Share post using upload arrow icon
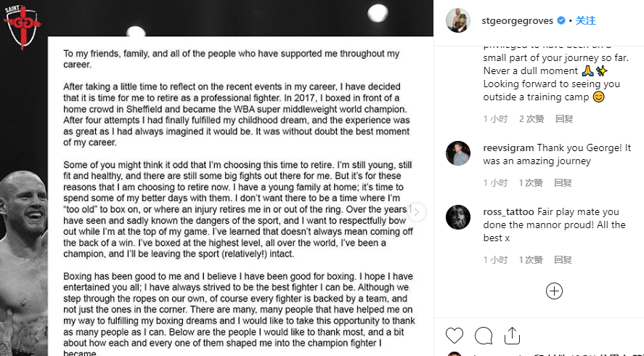 click(x=512, y=336)
